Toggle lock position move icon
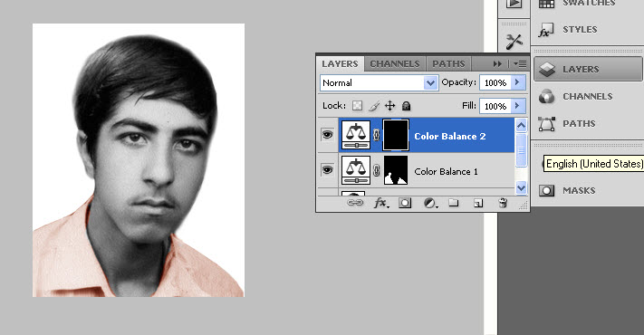644x335 pixels. [389, 106]
